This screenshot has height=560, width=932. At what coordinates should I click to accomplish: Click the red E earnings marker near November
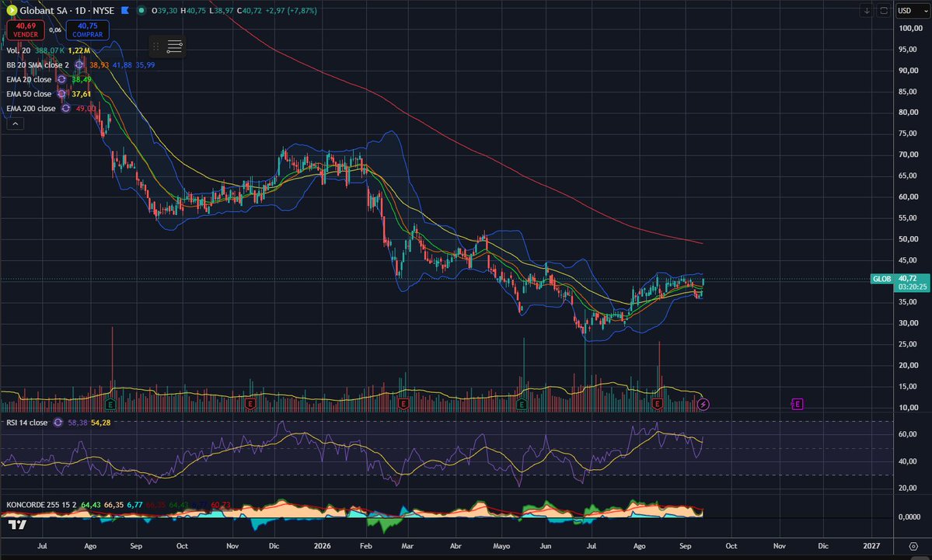pyautogui.click(x=250, y=405)
